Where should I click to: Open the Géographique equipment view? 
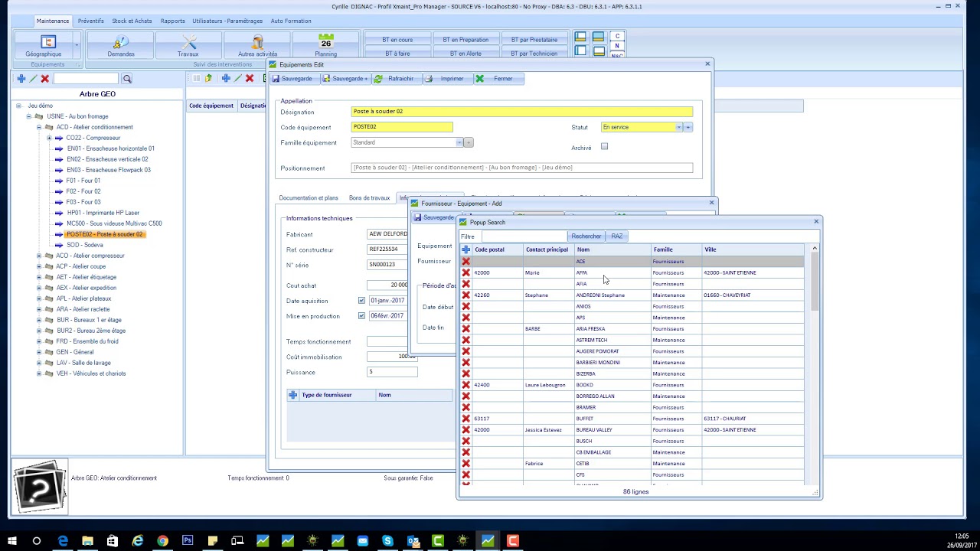point(43,45)
